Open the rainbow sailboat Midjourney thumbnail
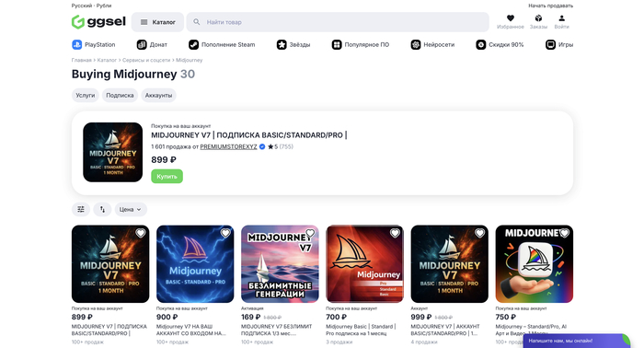 535,264
